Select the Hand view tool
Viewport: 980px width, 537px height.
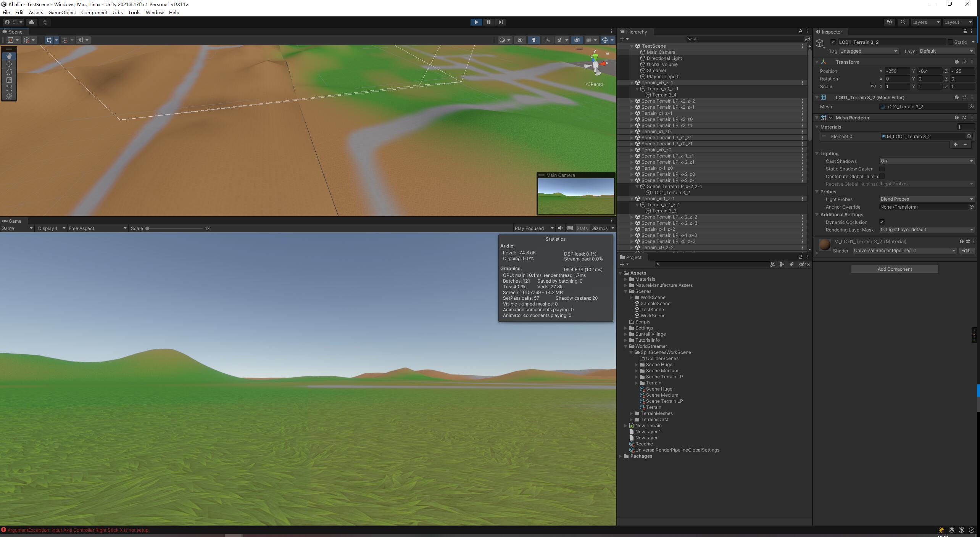(x=9, y=56)
